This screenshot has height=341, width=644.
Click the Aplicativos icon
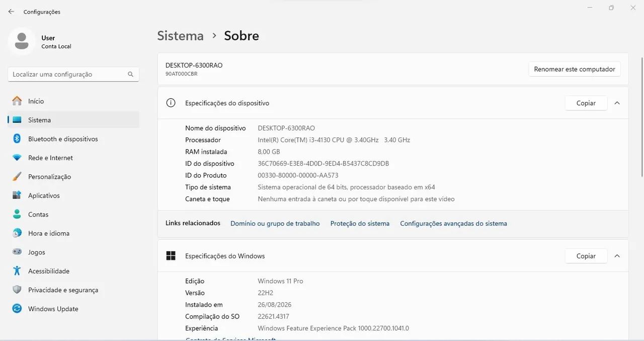click(17, 195)
